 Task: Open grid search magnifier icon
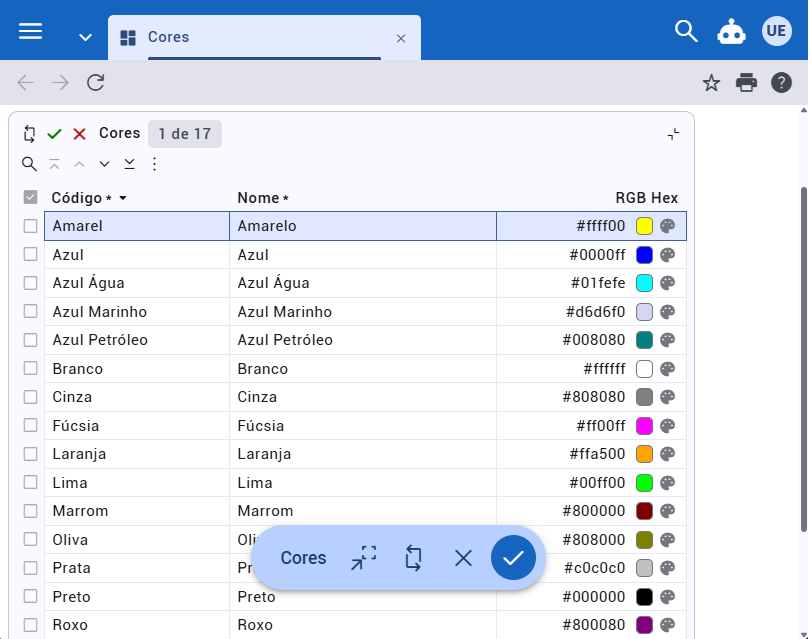(29, 164)
